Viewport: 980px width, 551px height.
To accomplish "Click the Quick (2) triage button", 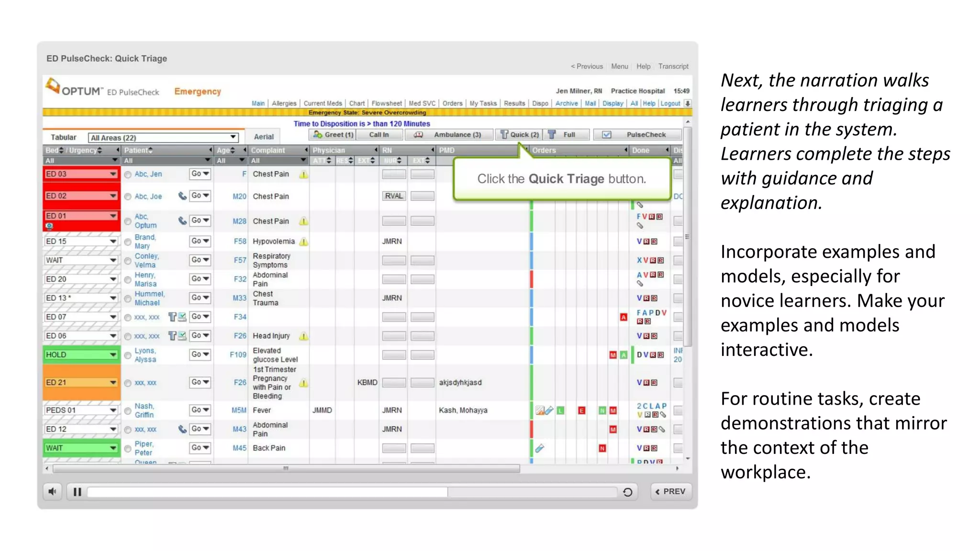I will point(520,135).
